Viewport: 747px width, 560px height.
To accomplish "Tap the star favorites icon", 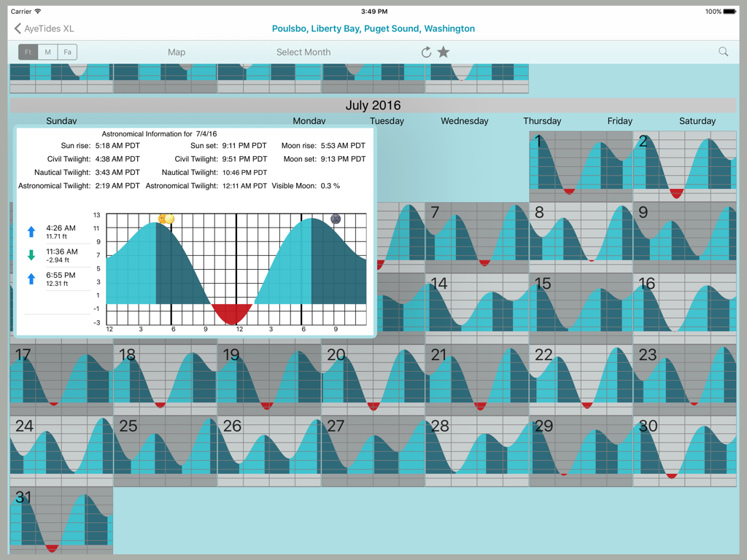I will [444, 52].
